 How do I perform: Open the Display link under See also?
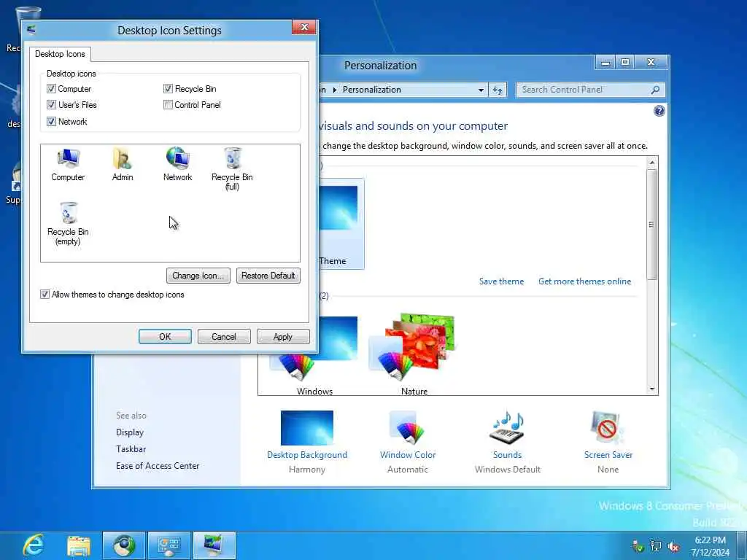point(130,432)
